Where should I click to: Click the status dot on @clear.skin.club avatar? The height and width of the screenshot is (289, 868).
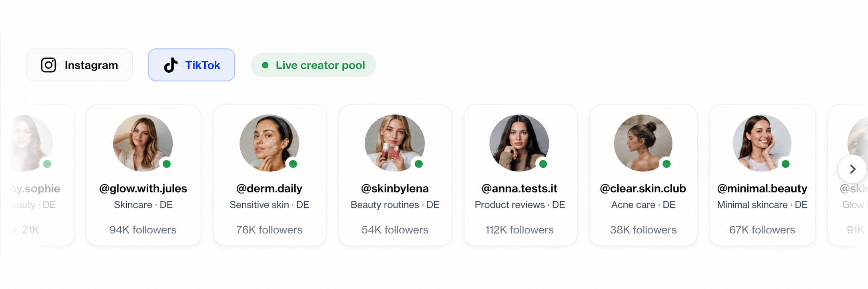click(666, 164)
